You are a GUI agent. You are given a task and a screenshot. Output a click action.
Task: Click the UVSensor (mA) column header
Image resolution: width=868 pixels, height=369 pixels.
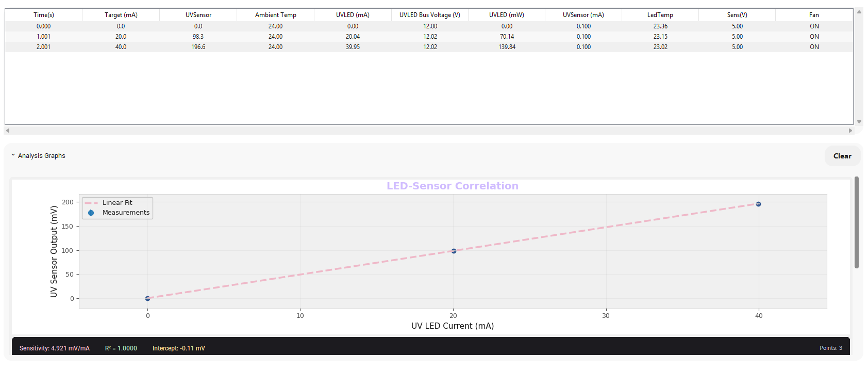click(x=583, y=15)
